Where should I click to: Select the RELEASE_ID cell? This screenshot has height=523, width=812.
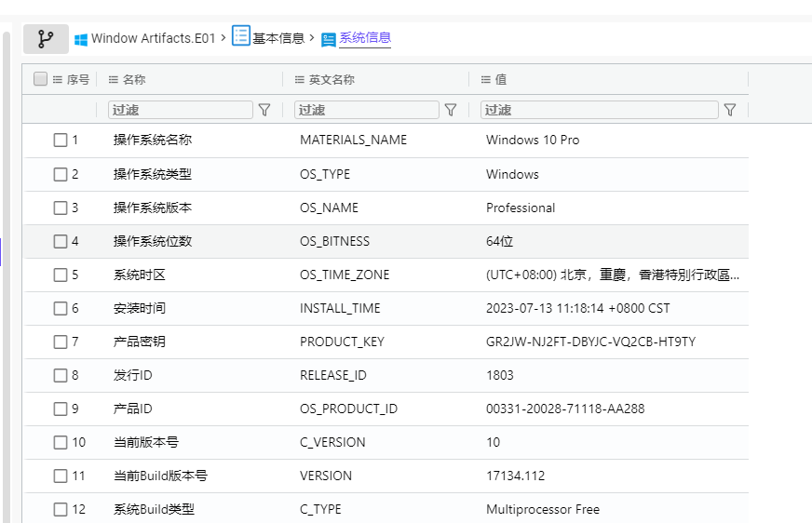pyautogui.click(x=333, y=375)
